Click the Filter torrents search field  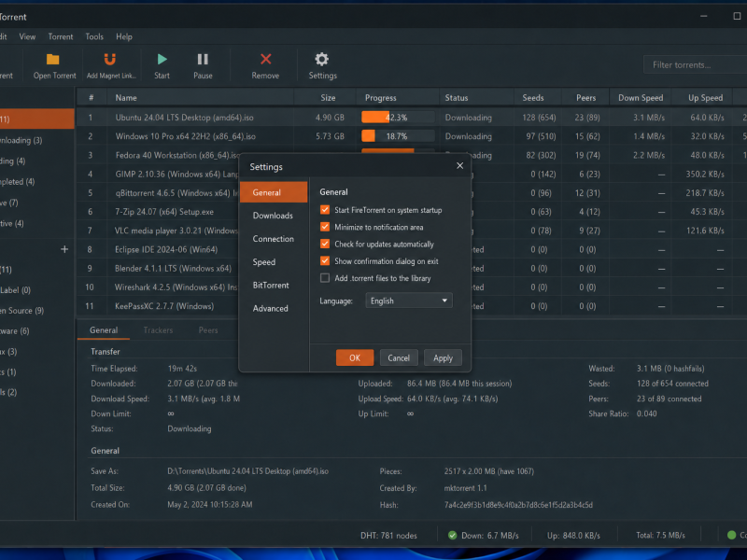pos(696,64)
